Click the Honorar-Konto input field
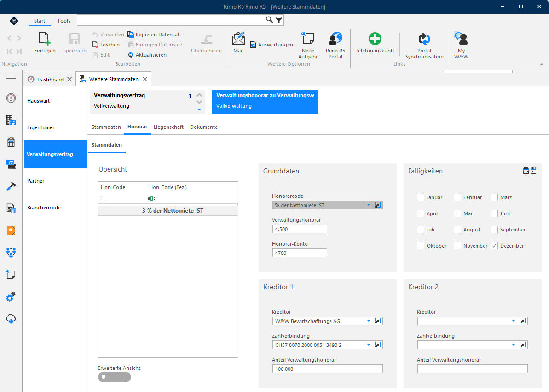The width and height of the screenshot is (549, 392). tap(300, 253)
